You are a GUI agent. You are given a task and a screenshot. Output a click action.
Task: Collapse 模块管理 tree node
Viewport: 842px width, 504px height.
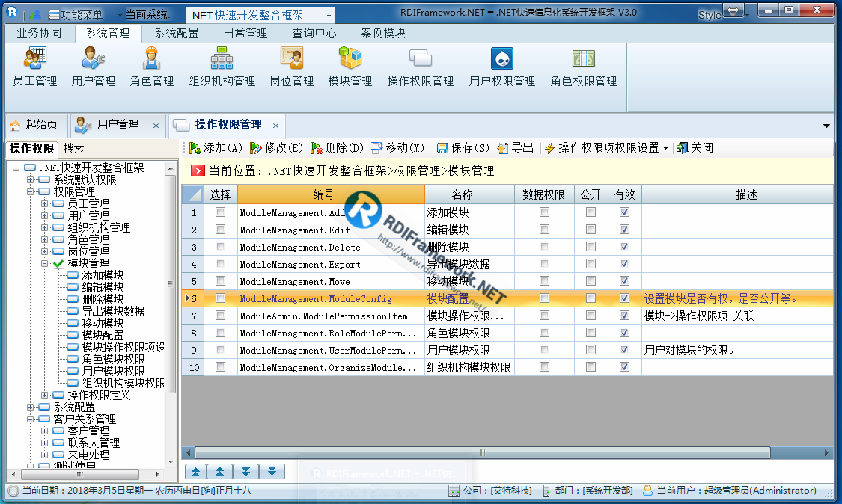[x=45, y=263]
